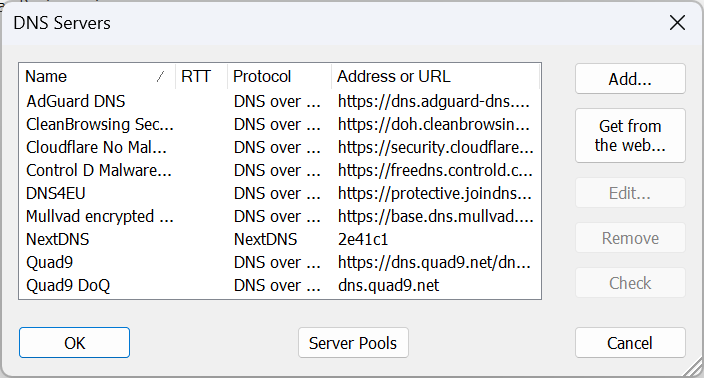
Task: Select the Control D Malware... row
Action: click(280, 171)
